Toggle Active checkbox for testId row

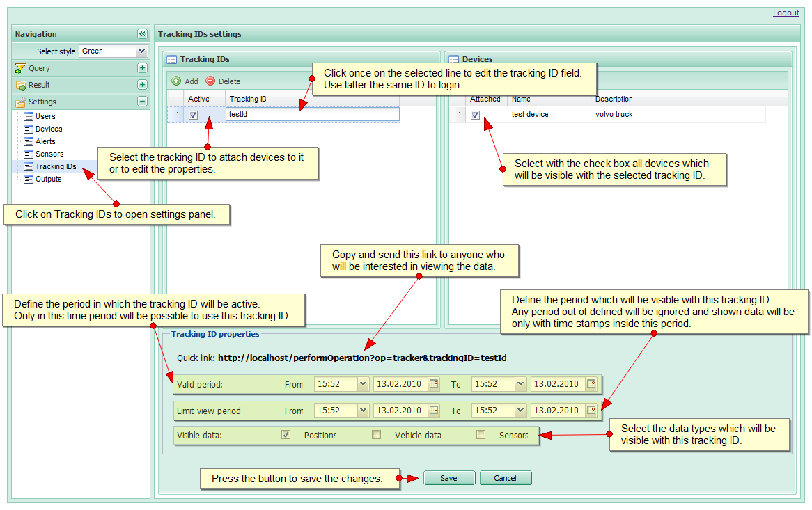click(x=193, y=115)
